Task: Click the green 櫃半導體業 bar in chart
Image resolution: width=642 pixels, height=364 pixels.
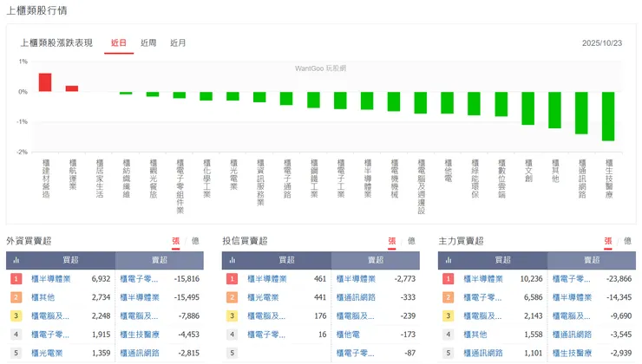Action: 367,101
